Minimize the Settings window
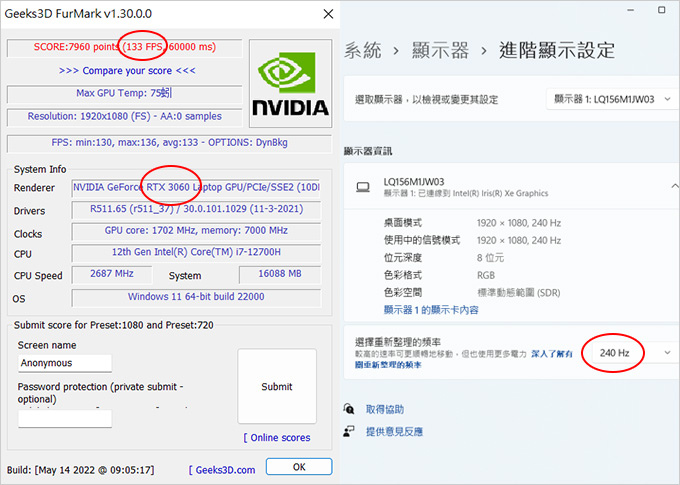The height and width of the screenshot is (485, 680). coord(631,10)
